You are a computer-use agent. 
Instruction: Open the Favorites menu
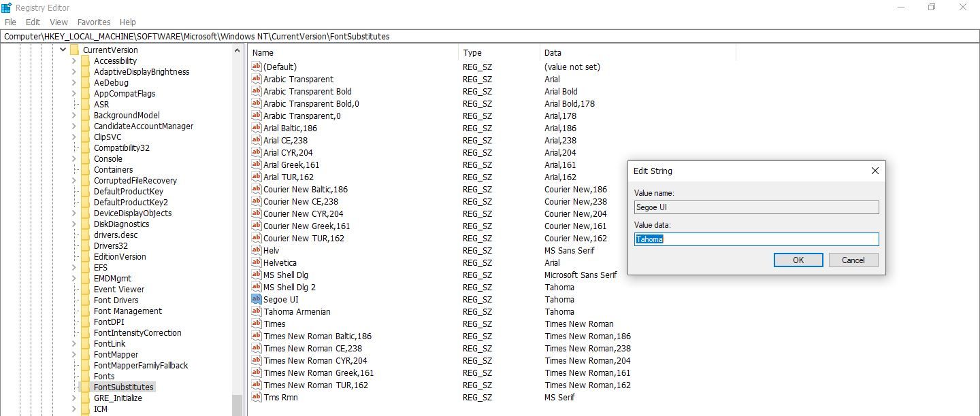point(94,22)
